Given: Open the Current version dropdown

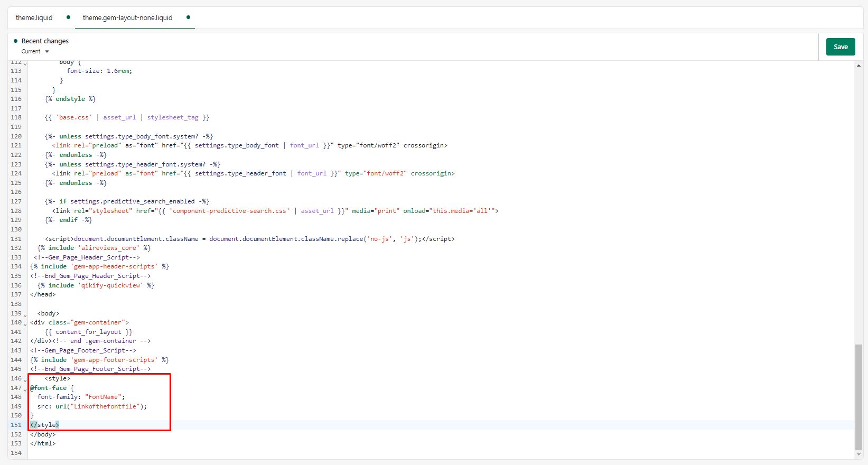Looking at the screenshot, I should coord(35,51).
